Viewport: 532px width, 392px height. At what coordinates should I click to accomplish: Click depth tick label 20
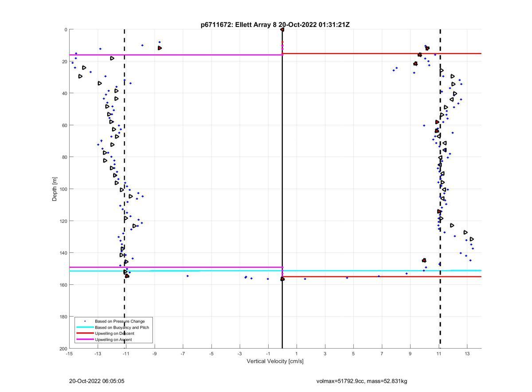point(64,62)
